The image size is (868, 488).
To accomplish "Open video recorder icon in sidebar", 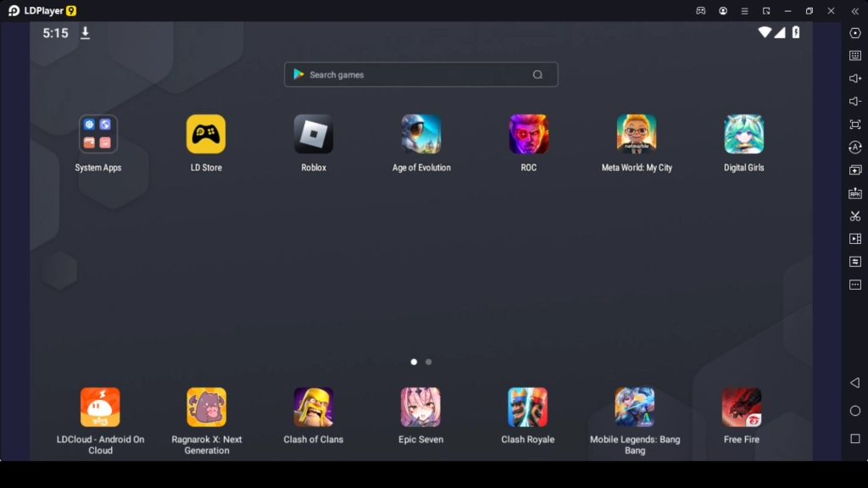I will point(855,239).
